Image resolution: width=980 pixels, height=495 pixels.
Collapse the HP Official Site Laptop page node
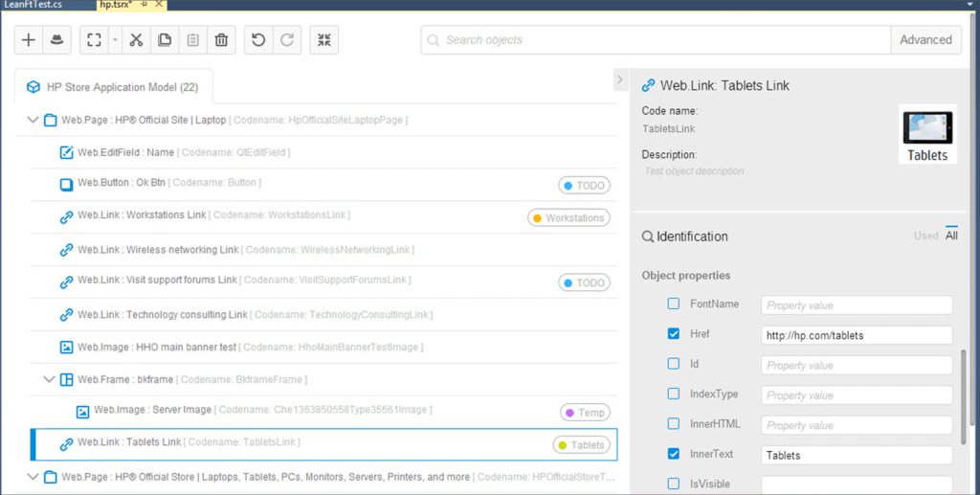(x=33, y=120)
